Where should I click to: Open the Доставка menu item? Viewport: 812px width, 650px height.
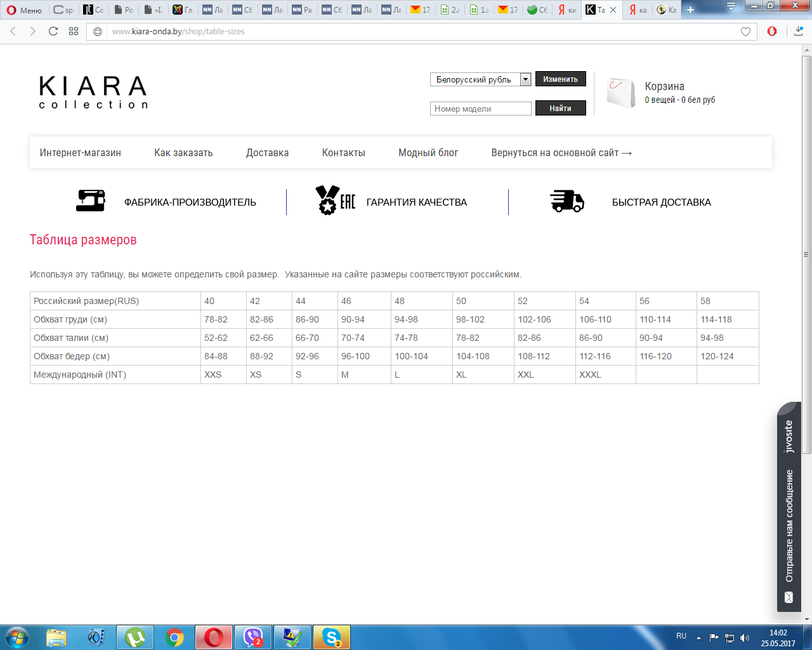(x=267, y=153)
